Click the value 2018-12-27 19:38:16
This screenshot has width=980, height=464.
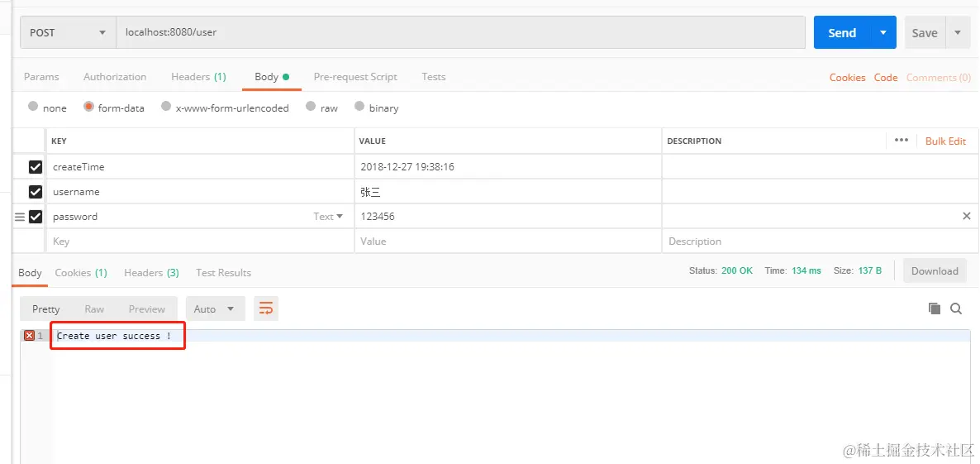coord(407,167)
